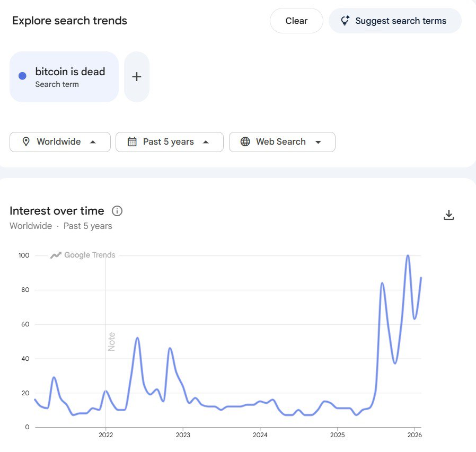476x452 pixels.
Task: Click the Interest over time heading
Action: (57, 211)
